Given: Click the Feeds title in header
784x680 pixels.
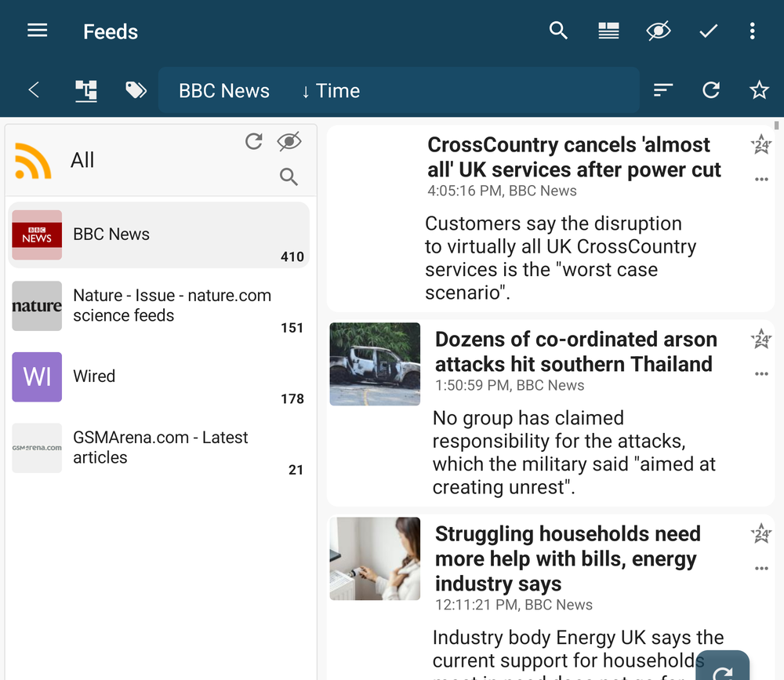Looking at the screenshot, I should [x=111, y=31].
